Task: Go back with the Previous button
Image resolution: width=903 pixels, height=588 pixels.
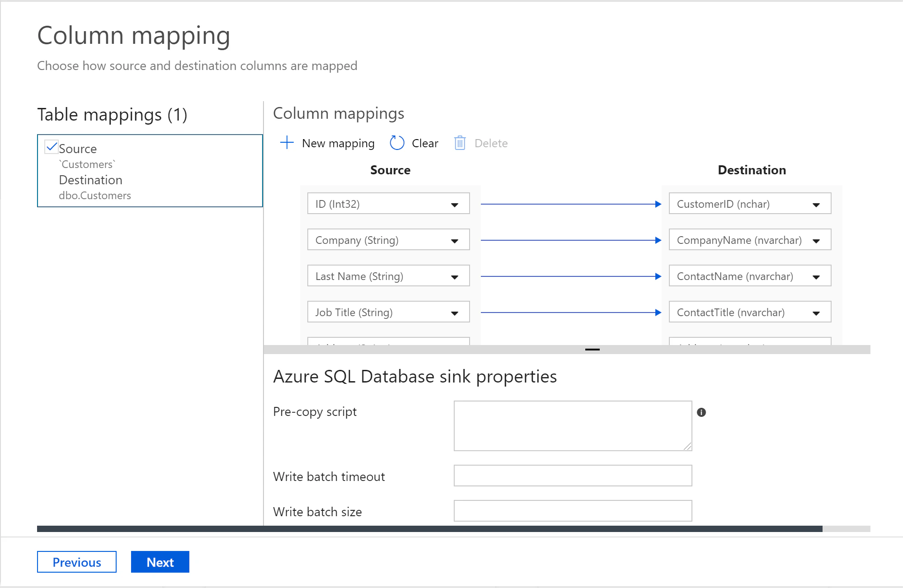Action: click(77, 562)
